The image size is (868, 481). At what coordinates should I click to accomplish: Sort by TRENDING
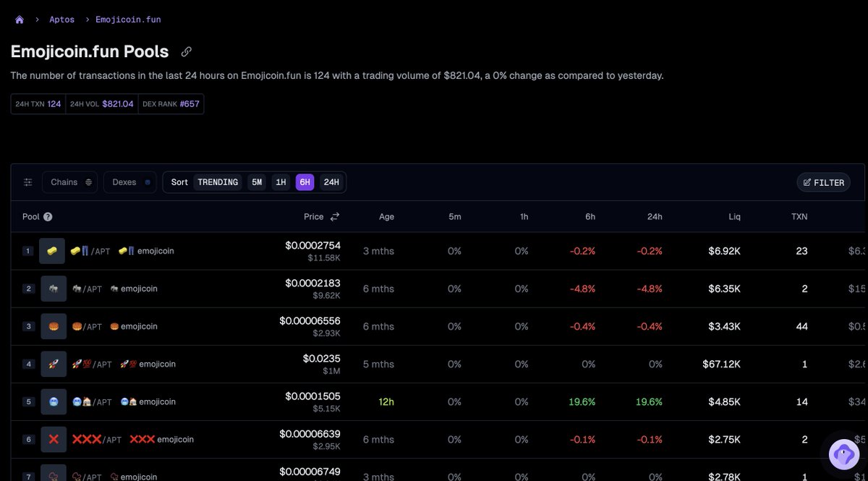218,182
